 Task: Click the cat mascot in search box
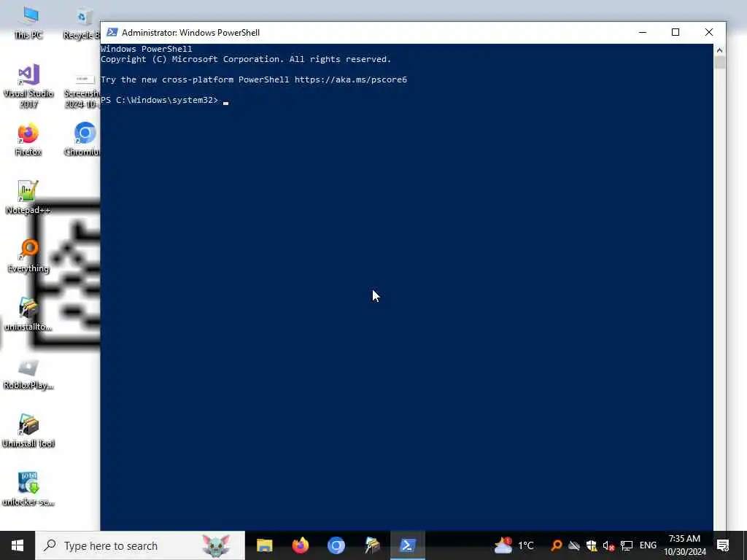point(216,545)
